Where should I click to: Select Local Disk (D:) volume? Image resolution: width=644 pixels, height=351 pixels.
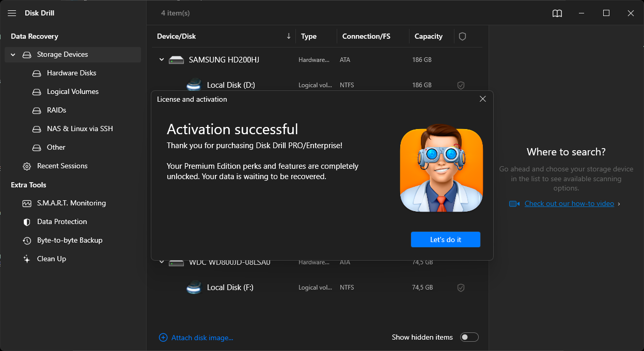231,85
